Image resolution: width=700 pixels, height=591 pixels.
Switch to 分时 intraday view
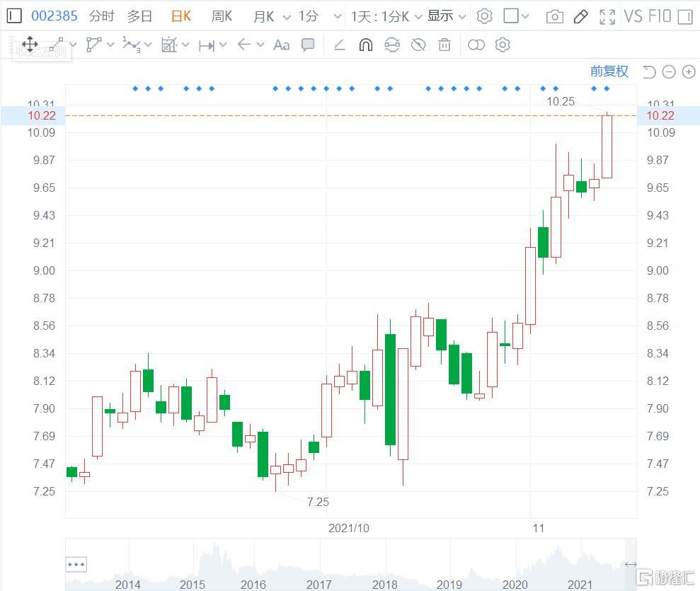click(101, 16)
